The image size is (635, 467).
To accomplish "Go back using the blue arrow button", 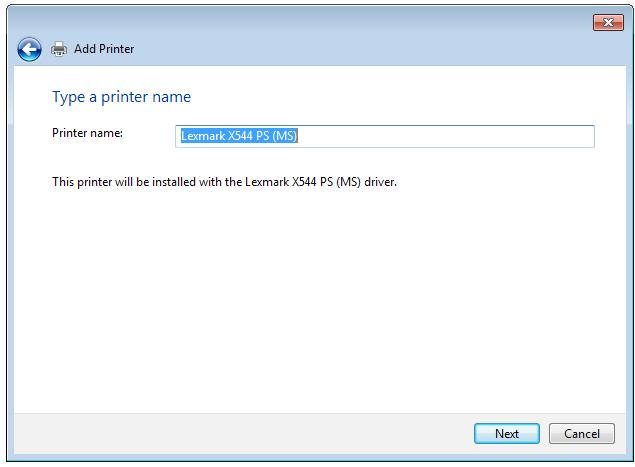I will (29, 49).
